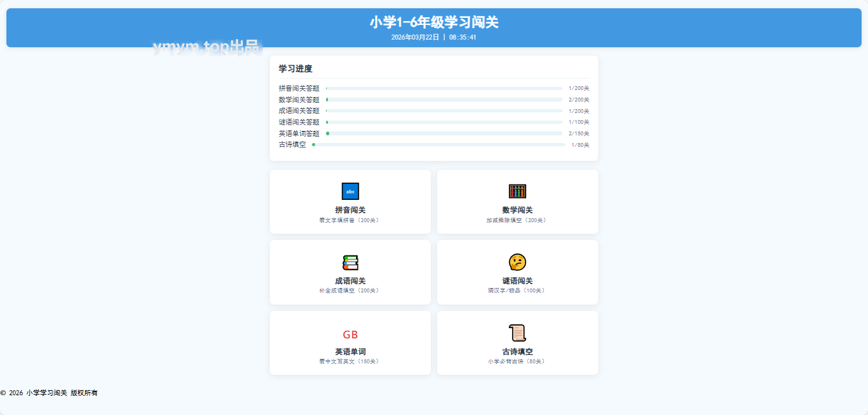Image resolution: width=868 pixels, height=415 pixels.
Task: Click the 小学1-6年级学习闯关 header title
Action: click(434, 22)
